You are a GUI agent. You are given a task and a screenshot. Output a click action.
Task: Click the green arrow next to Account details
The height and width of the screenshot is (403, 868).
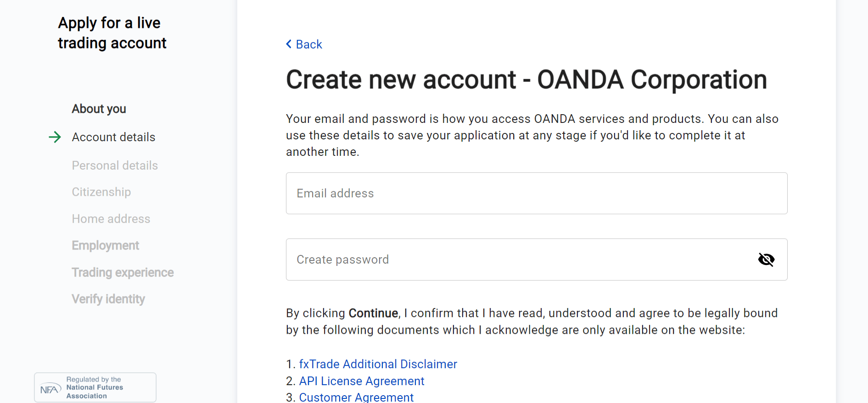55,137
